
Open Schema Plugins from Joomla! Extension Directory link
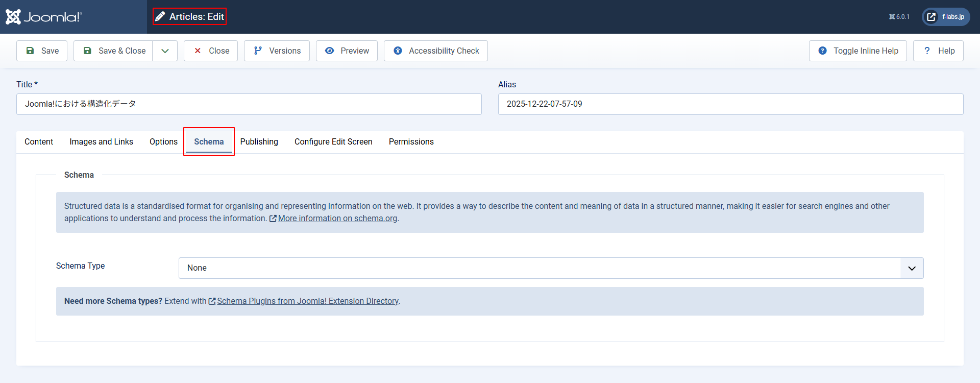pyautogui.click(x=307, y=301)
